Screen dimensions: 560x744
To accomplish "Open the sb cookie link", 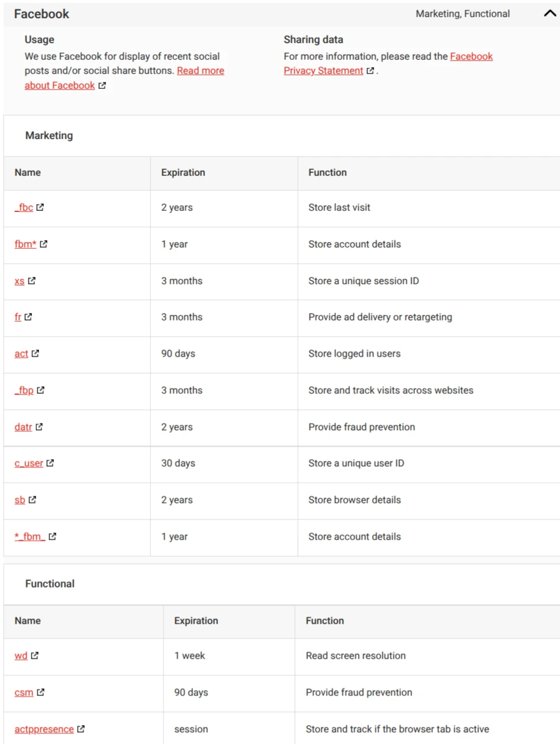I will point(20,500).
